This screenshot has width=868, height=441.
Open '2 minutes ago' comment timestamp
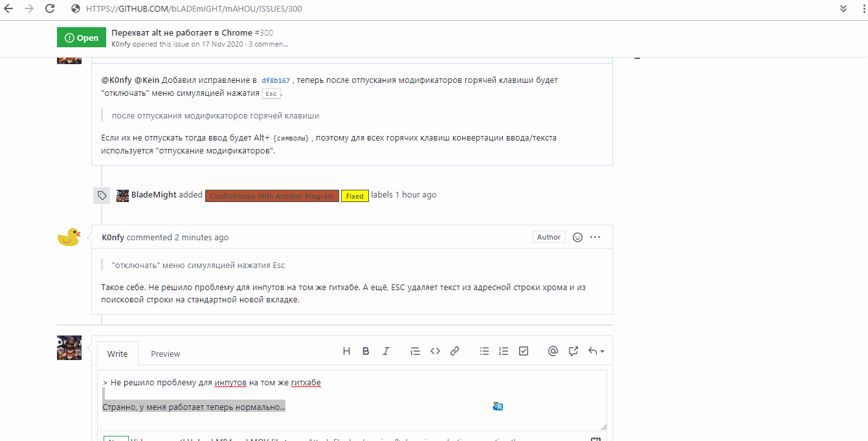click(201, 238)
